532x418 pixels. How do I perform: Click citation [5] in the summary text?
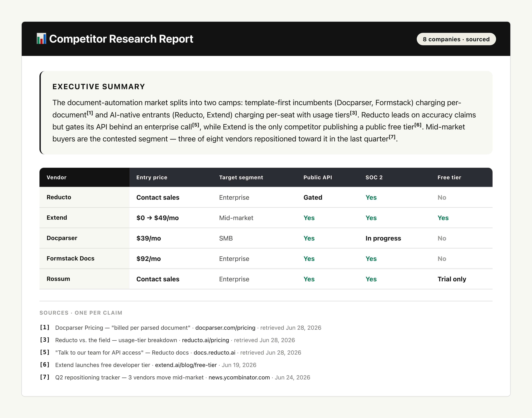click(196, 125)
